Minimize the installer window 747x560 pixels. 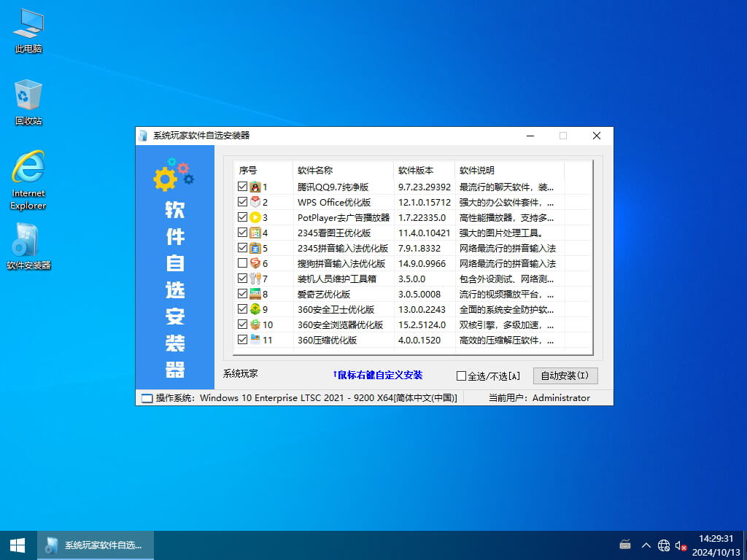[530, 136]
